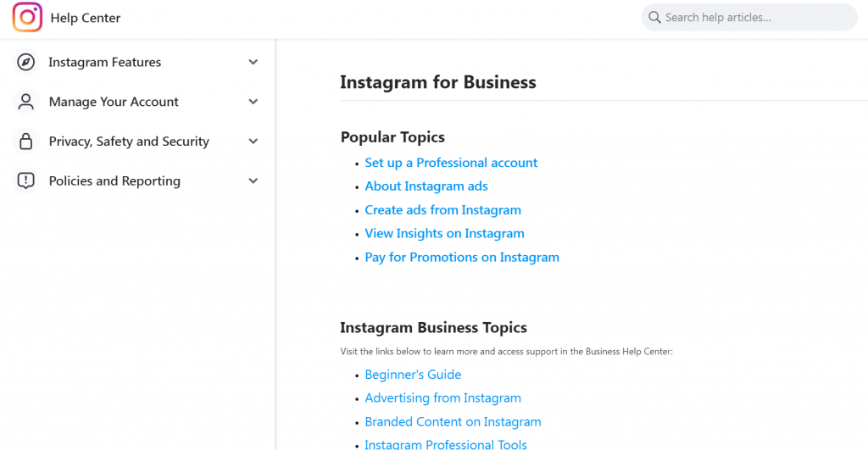Click the person icon for Manage Your Account
The image size is (868, 450).
tap(26, 102)
